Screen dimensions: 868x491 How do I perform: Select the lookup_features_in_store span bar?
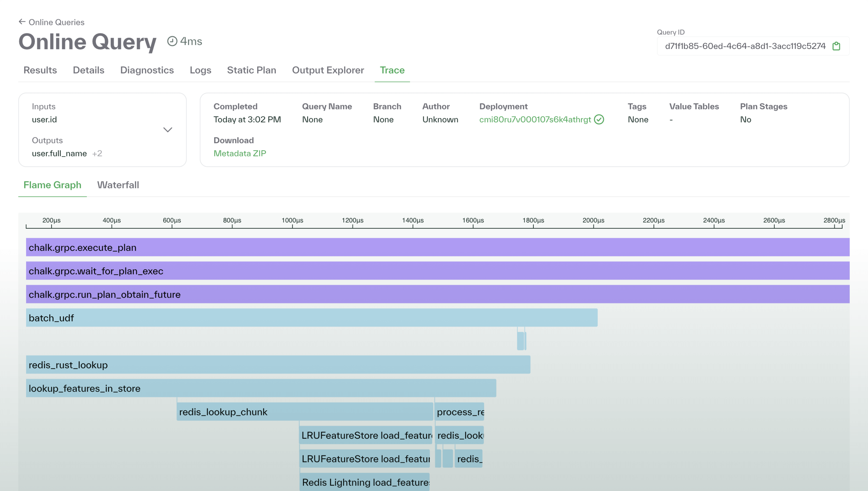pyautogui.click(x=261, y=388)
